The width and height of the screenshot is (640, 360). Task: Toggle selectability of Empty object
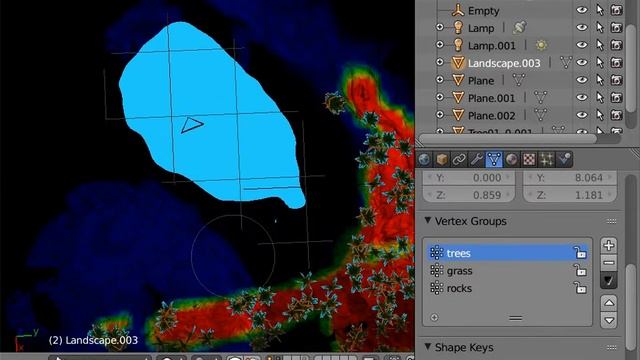click(600, 10)
